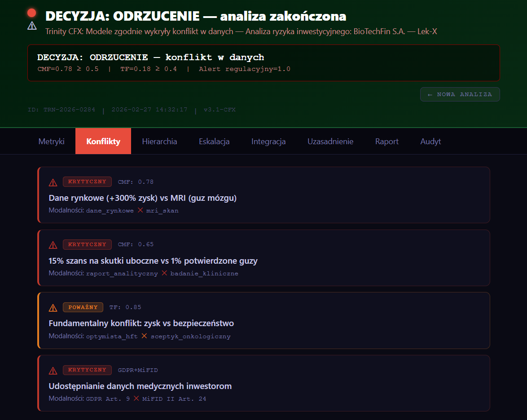Open the Raport tab
527x420 pixels.
387,141
